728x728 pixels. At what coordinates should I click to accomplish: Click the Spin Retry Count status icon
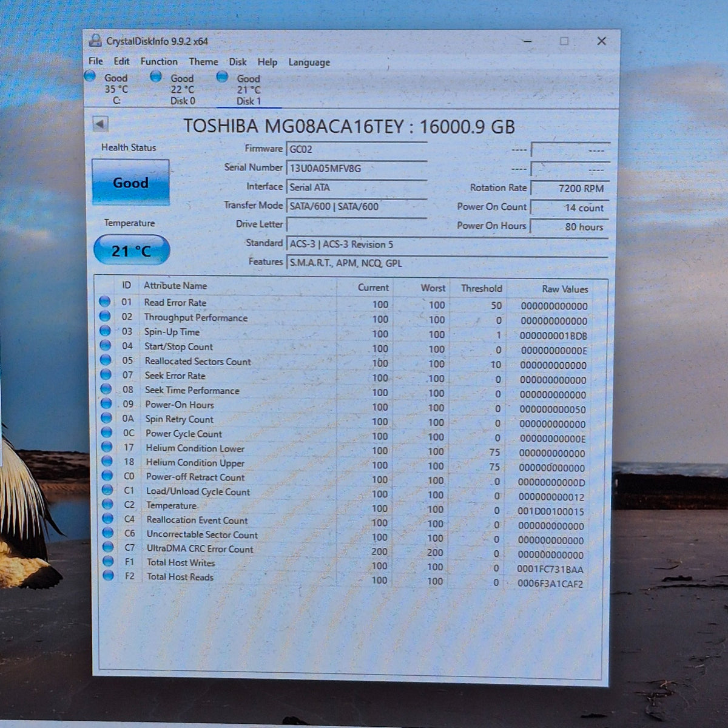click(x=107, y=418)
